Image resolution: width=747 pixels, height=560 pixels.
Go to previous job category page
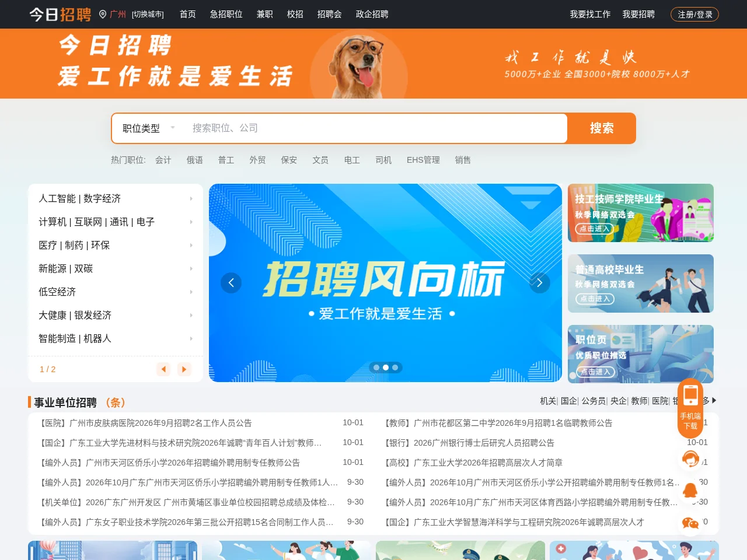(163, 369)
